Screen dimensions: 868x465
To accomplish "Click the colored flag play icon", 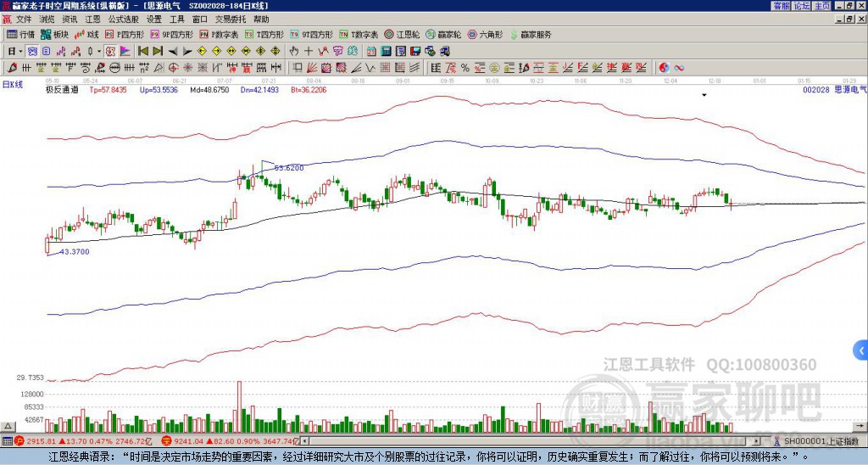I will (125, 52).
